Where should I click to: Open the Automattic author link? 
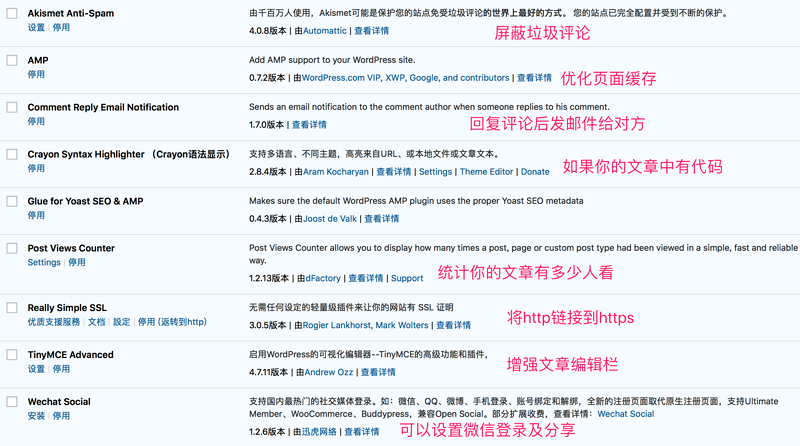click(x=324, y=31)
